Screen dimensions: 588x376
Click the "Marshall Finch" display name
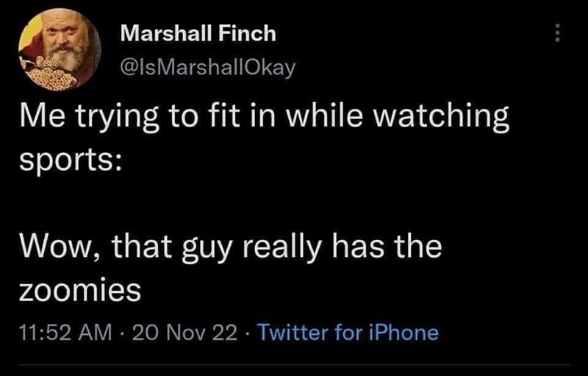[197, 33]
